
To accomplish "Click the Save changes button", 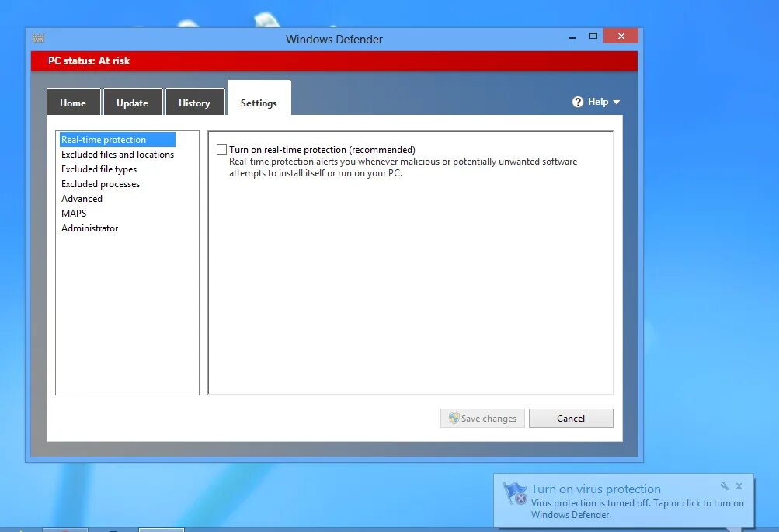I will pos(482,419).
